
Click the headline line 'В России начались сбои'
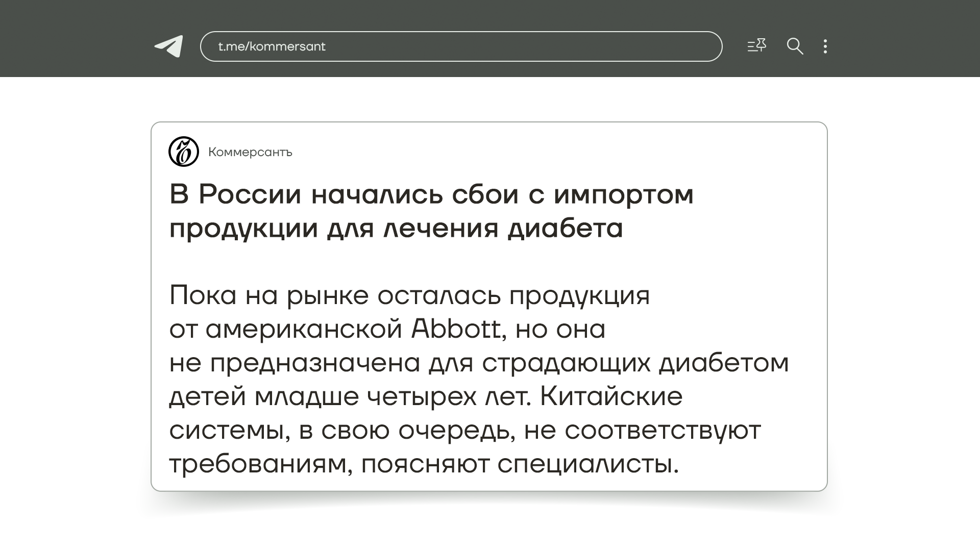[x=345, y=194]
